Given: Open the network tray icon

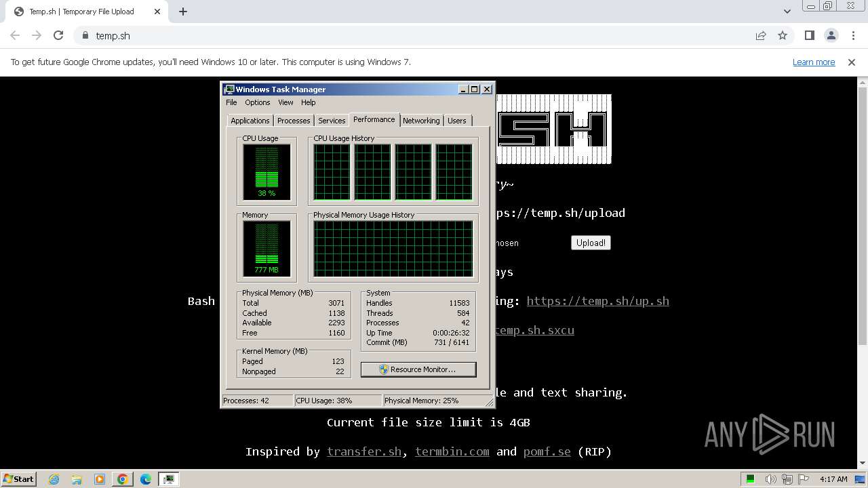Looking at the screenshot, I should click(787, 479).
